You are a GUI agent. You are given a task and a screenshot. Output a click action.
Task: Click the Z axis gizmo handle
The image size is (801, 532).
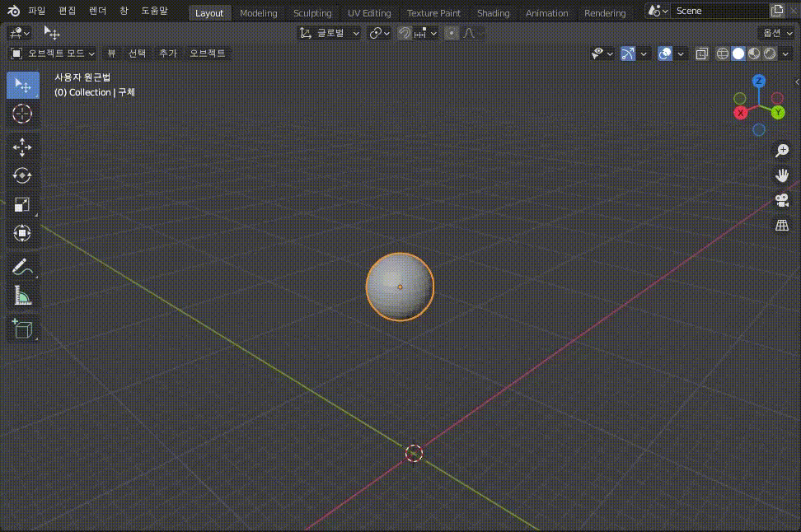[x=759, y=82]
